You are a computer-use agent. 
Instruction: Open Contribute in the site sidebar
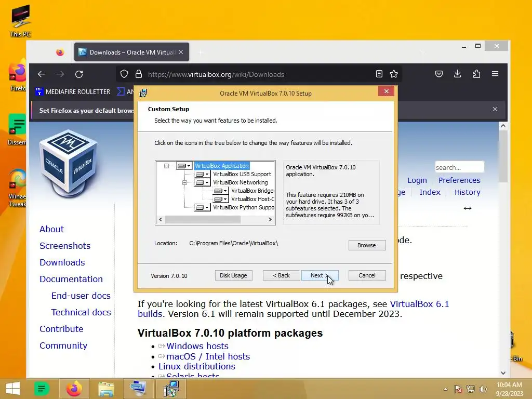61,329
